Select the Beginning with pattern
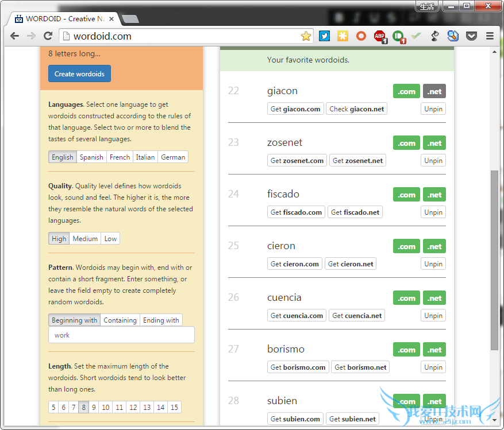The image size is (504, 430). point(74,320)
